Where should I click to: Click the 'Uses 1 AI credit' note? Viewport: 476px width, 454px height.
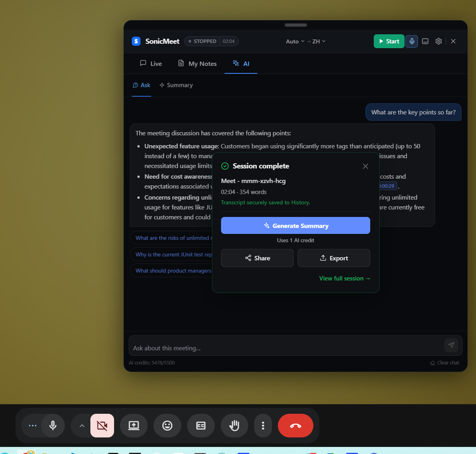click(296, 240)
